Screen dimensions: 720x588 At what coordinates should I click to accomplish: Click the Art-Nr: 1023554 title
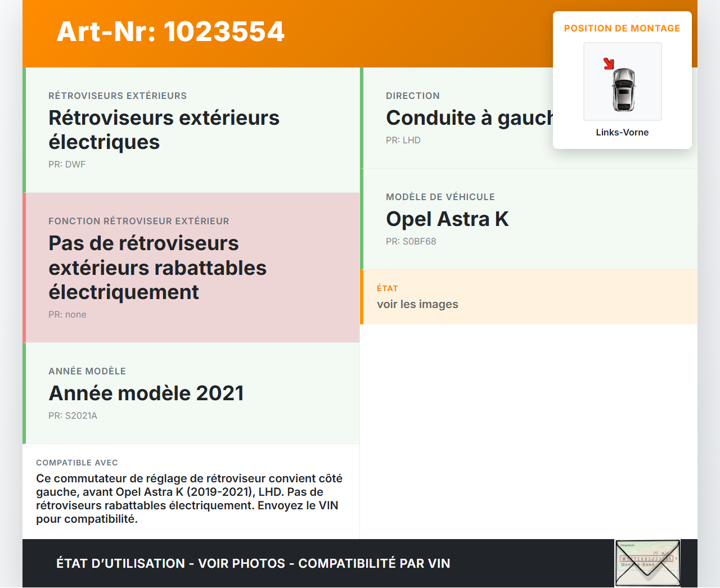170,31
